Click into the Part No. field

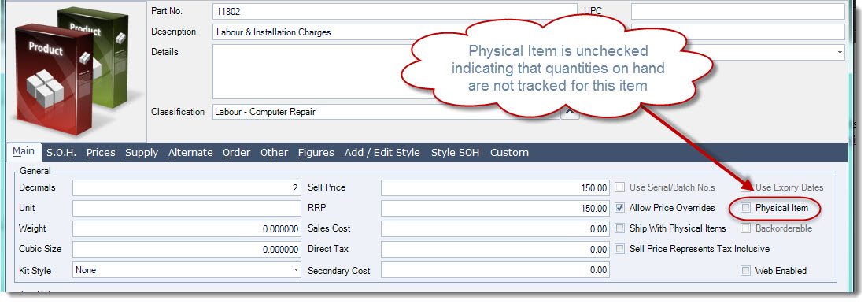tap(395, 12)
